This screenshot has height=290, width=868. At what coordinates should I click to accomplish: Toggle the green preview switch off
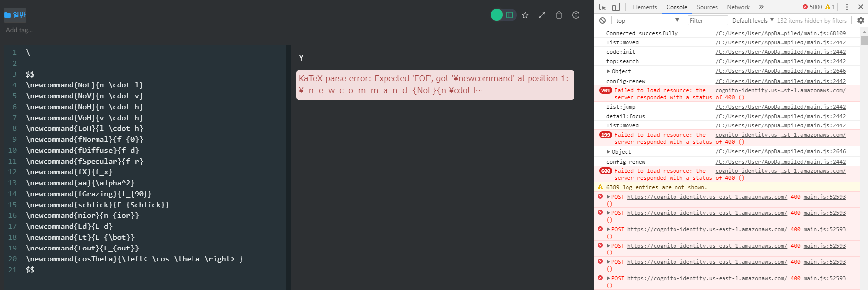(496, 15)
